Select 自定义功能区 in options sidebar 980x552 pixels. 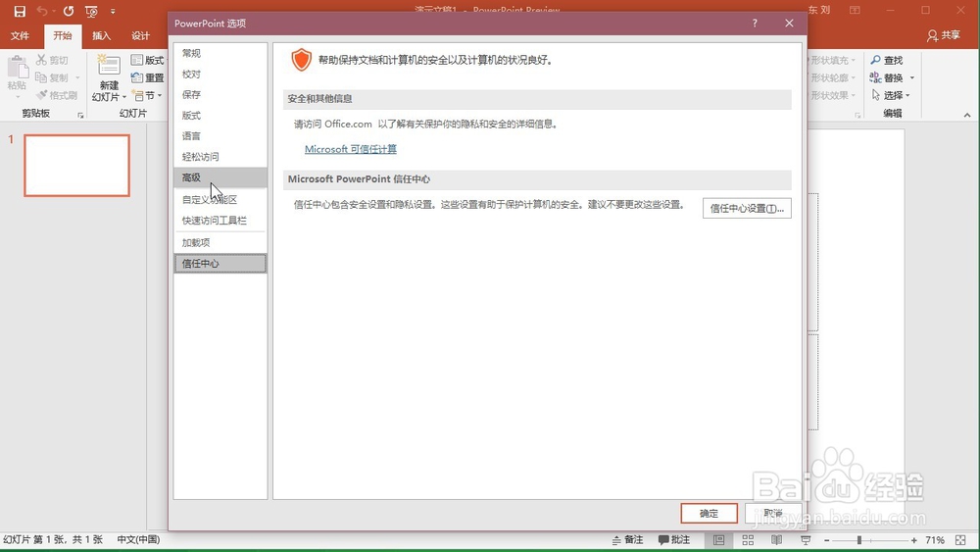tap(220, 199)
